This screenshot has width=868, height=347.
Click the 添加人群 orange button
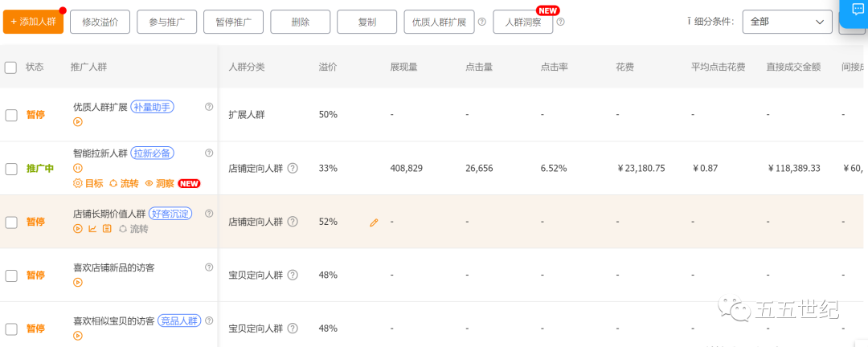pyautogui.click(x=33, y=22)
